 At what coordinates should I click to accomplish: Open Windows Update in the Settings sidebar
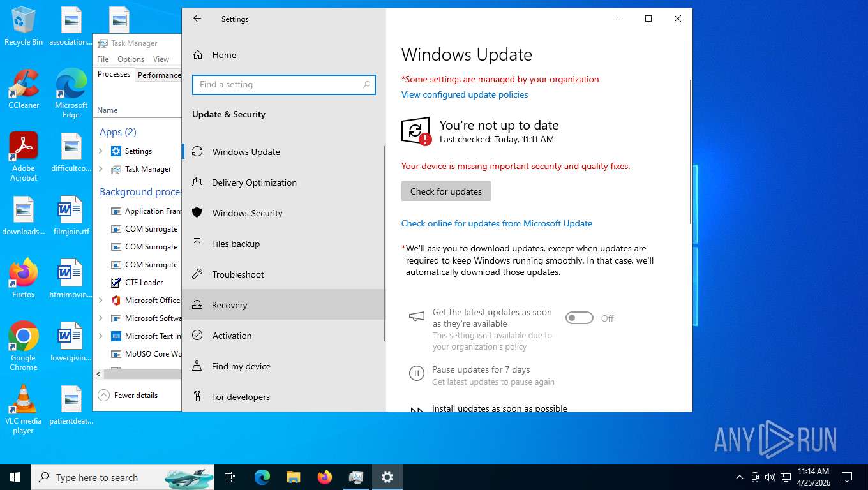point(283,152)
